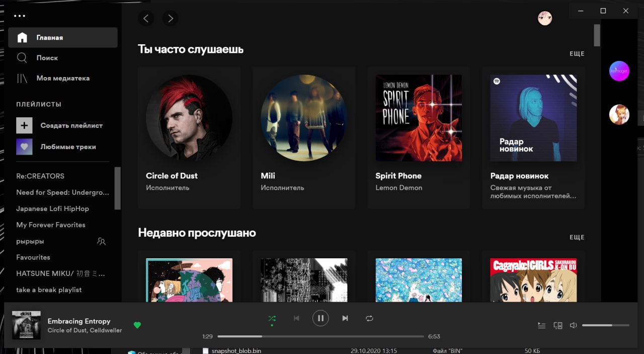Open second friend activity avatar

[x=619, y=114]
